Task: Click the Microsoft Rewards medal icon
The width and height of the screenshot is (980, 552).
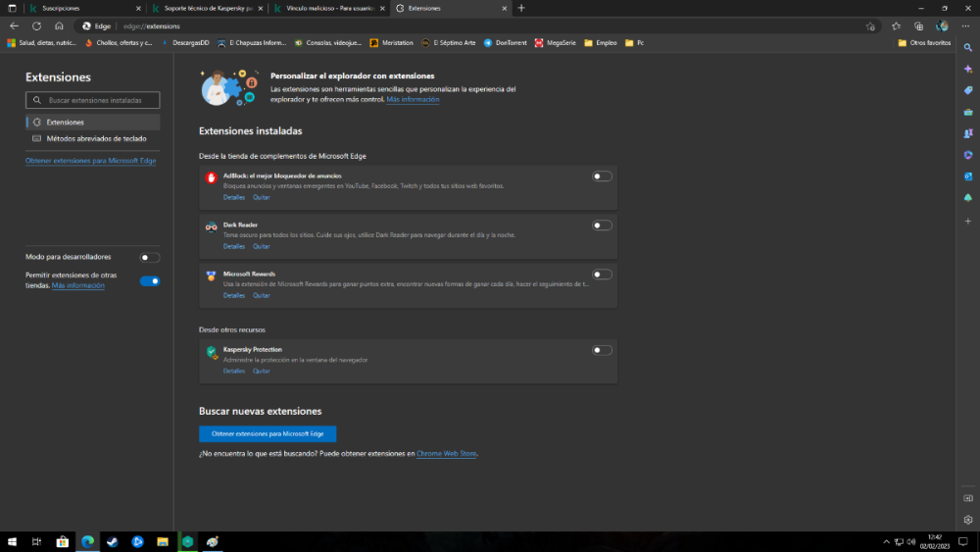Action: (x=212, y=276)
